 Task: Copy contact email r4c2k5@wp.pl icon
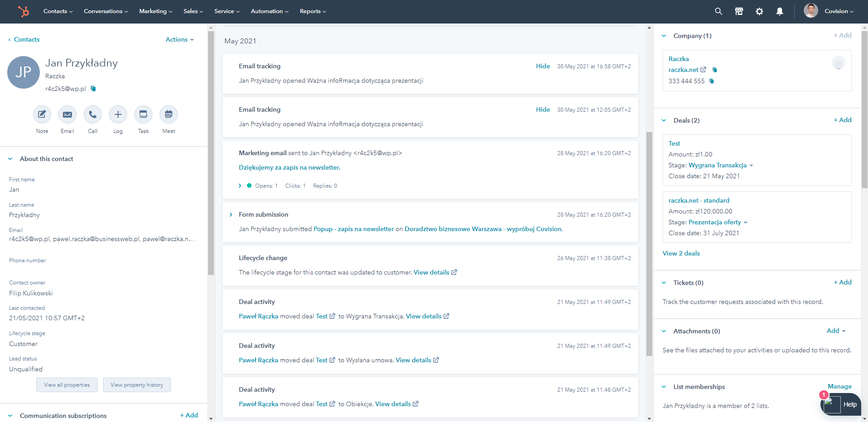[x=93, y=89]
